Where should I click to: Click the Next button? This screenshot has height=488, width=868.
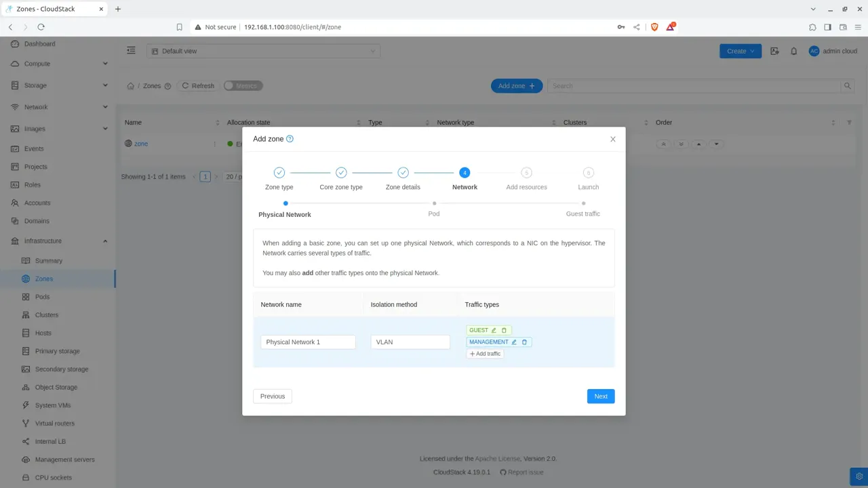(x=601, y=396)
